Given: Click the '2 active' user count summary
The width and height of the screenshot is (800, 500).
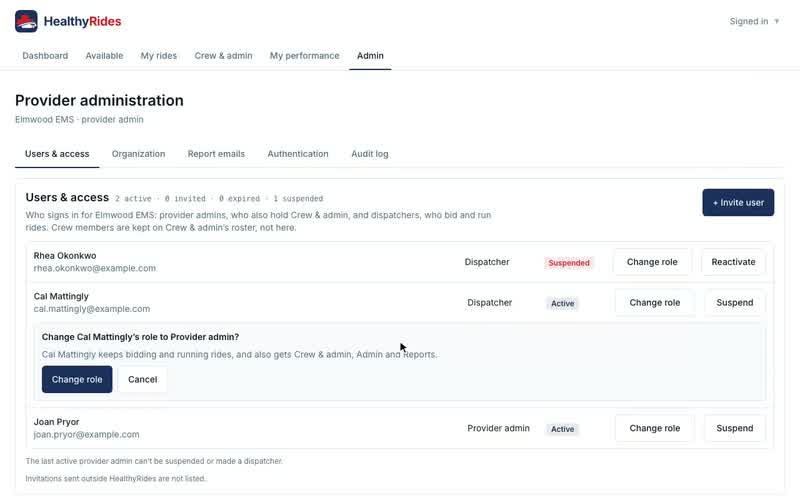Looking at the screenshot, I should 133,198.
